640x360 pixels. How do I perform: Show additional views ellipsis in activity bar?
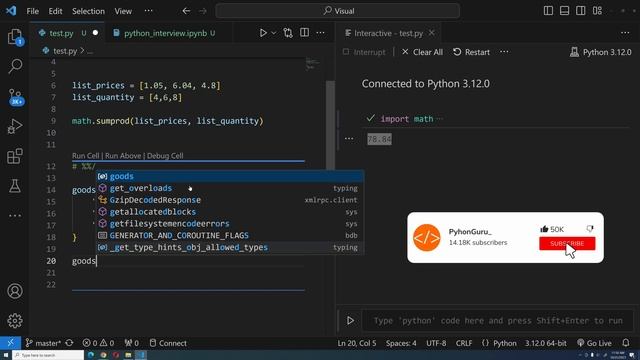tap(15, 216)
